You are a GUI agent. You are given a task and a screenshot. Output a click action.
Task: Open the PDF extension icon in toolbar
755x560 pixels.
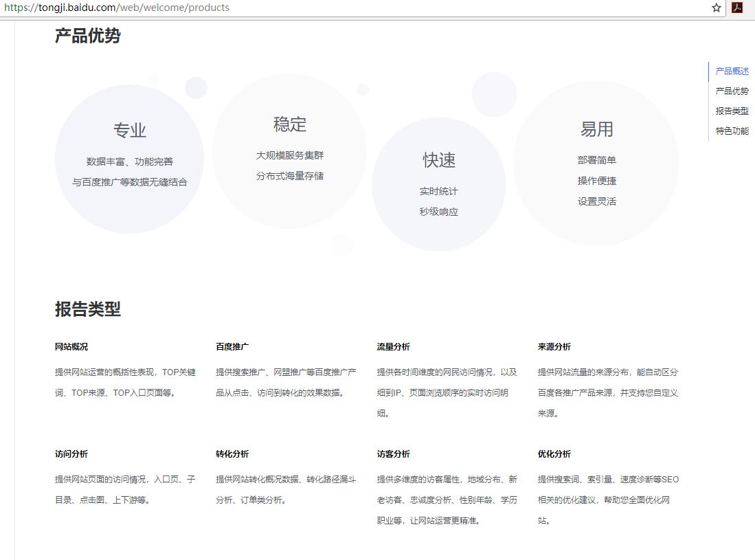click(737, 8)
